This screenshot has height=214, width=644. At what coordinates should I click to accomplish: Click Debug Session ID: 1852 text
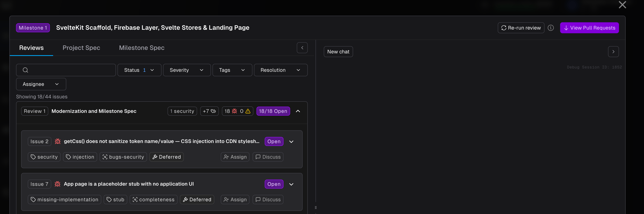click(x=594, y=67)
